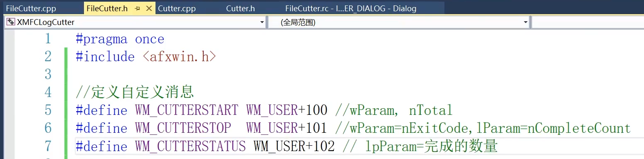Open the empty member dropdown on the right

point(588,22)
